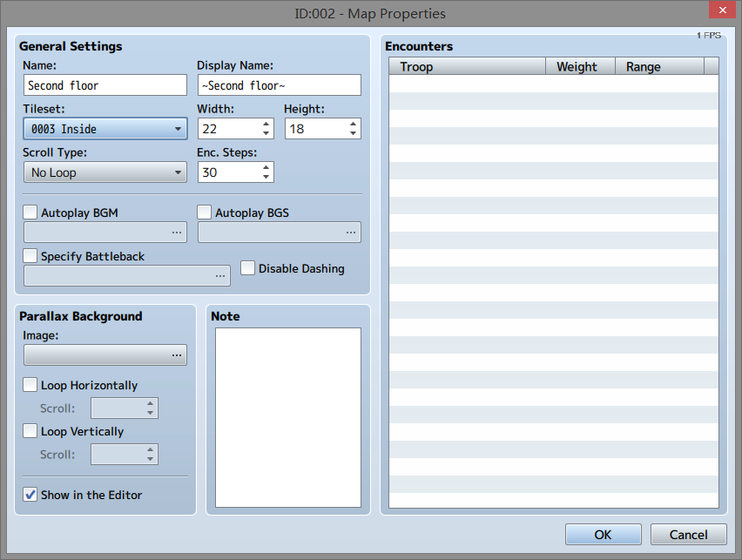Close the Map Properties dialog
The image size is (742, 560).
pos(722,10)
